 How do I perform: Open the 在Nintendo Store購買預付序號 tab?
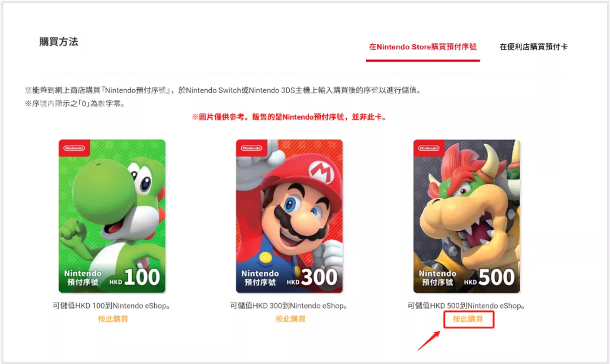tap(422, 47)
